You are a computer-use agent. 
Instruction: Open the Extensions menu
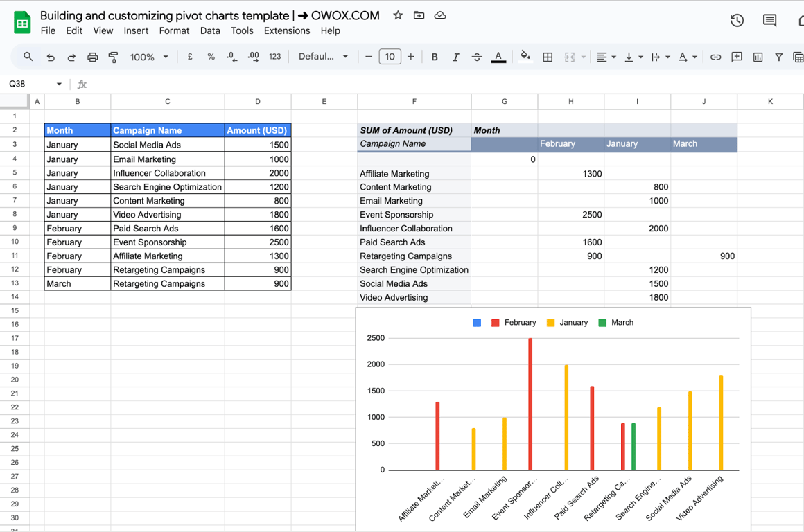[x=287, y=30]
